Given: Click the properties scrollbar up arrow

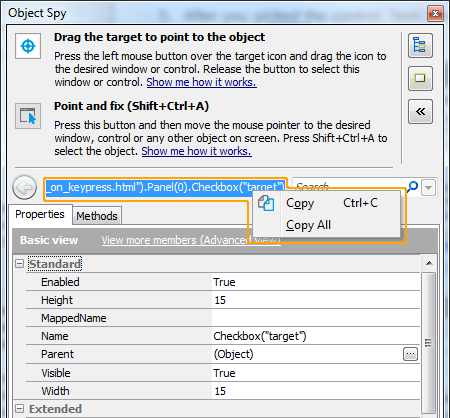Looking at the screenshot, I should [x=429, y=263].
